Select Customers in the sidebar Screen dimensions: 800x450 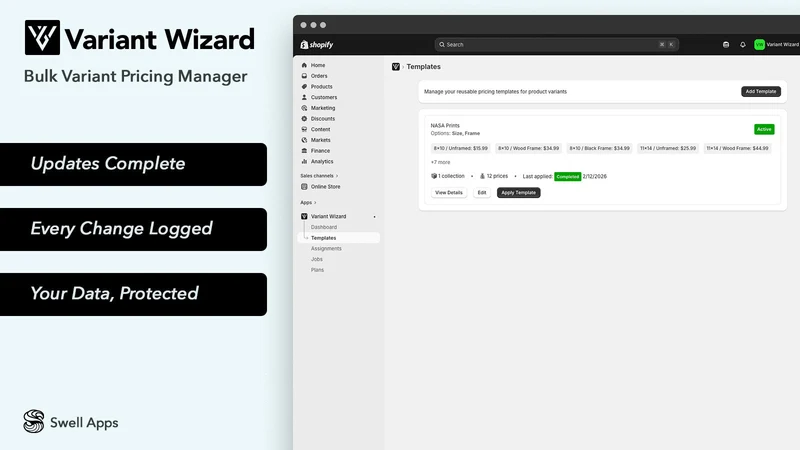pos(324,97)
